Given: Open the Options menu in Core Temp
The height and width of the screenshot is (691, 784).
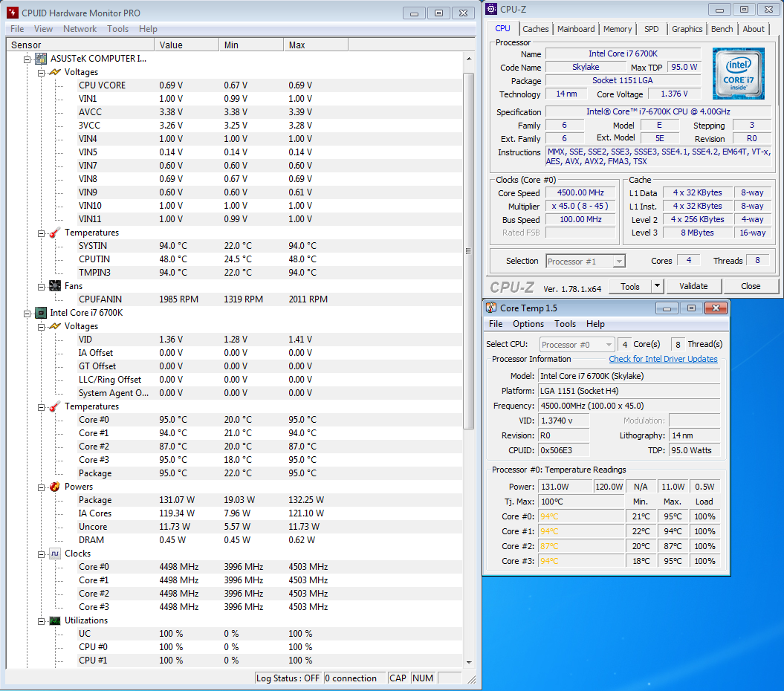Looking at the screenshot, I should pos(528,324).
